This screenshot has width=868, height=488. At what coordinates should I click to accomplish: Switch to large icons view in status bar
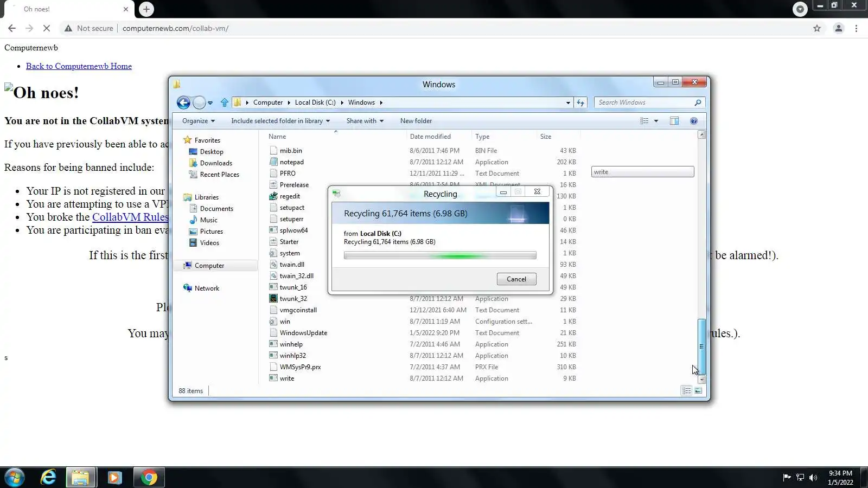[698, 390]
